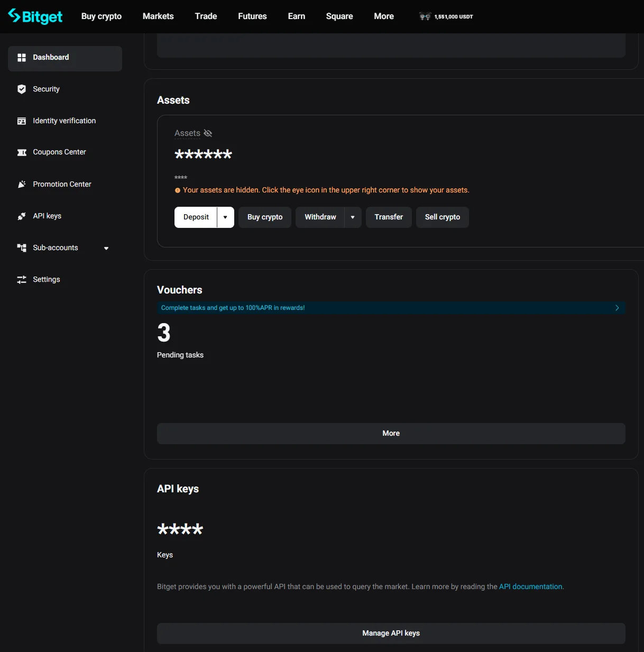Viewport: 644px width, 652px height.
Task: Click the APR rewards tasks banner chevron
Action: [617, 308]
